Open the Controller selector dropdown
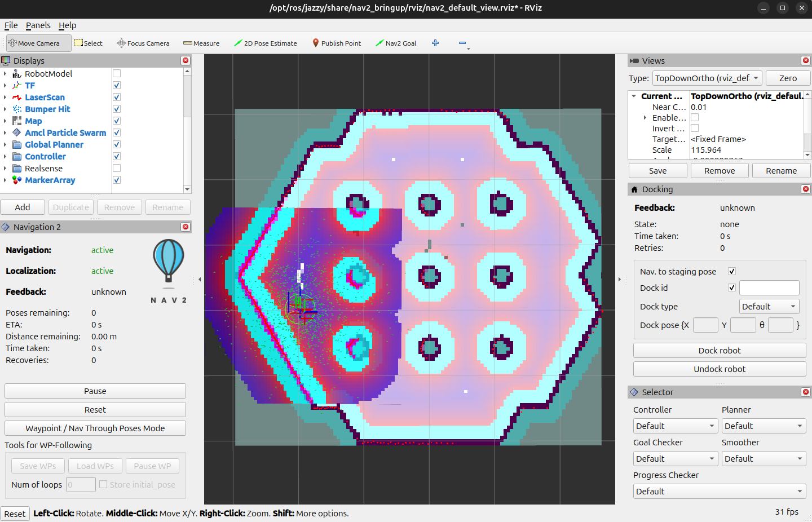The image size is (812, 522). coord(675,426)
